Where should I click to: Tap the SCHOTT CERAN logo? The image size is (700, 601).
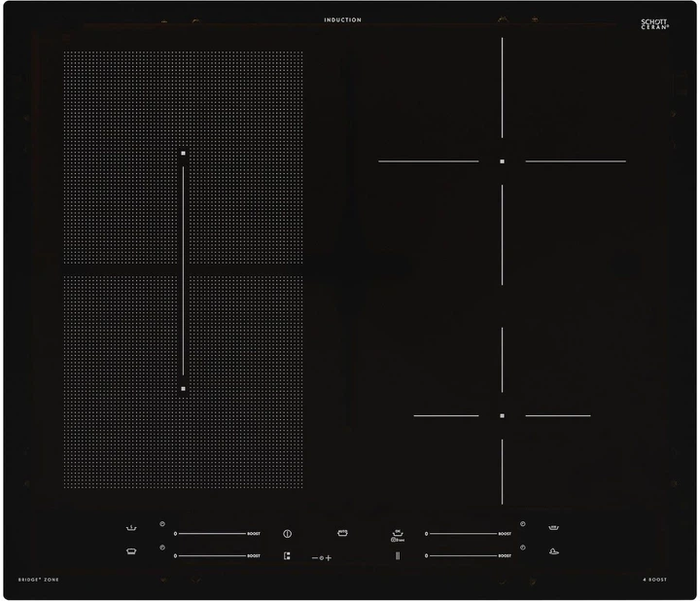point(655,24)
